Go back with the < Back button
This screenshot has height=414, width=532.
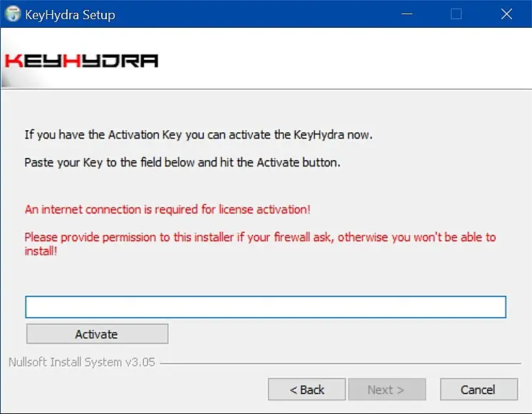(x=307, y=390)
